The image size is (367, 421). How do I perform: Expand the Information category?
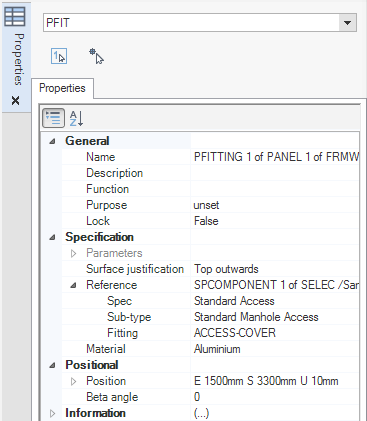pyautogui.click(x=52, y=413)
